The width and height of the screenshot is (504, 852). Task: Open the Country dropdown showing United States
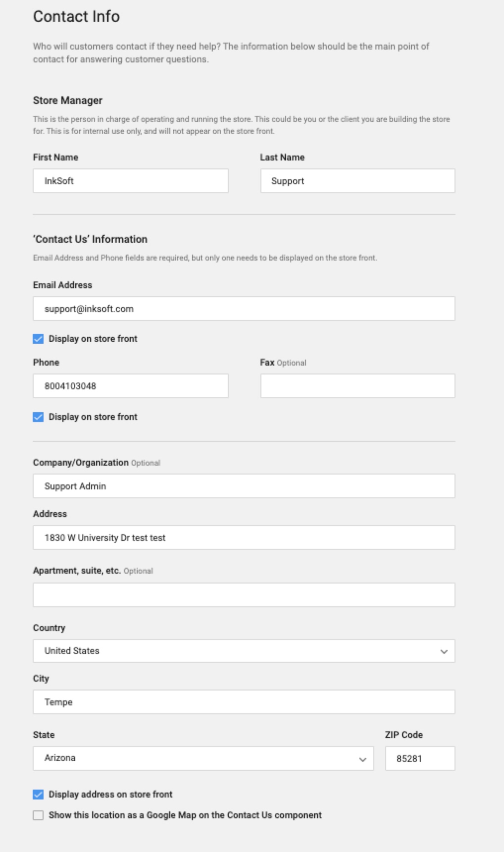pos(233,651)
